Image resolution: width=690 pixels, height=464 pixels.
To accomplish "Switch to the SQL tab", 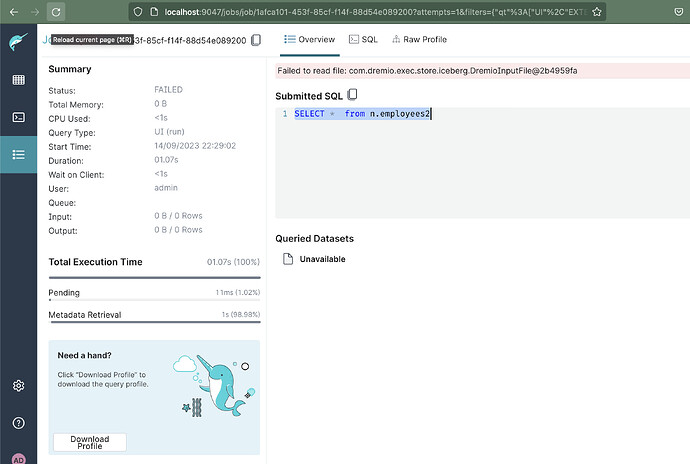I will 363,40.
